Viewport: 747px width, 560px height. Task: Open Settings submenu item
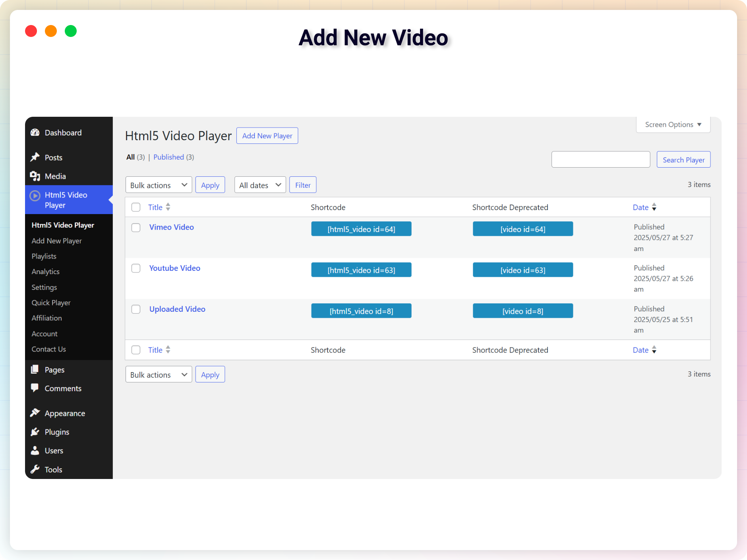click(44, 287)
